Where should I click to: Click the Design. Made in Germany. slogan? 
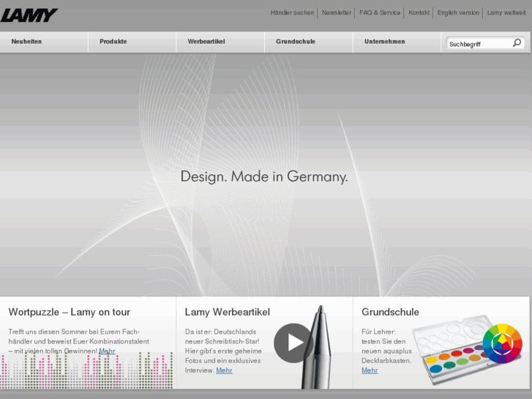pyautogui.click(x=264, y=176)
